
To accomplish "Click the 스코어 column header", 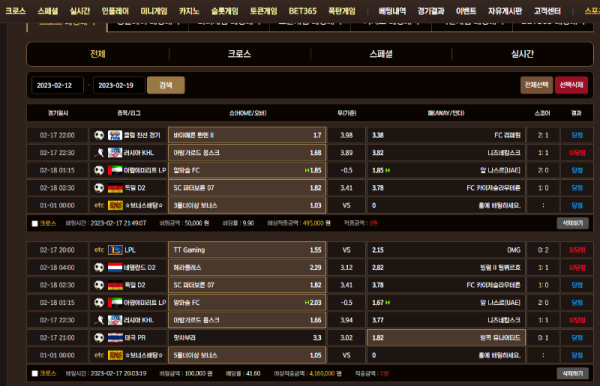I will (x=543, y=113).
